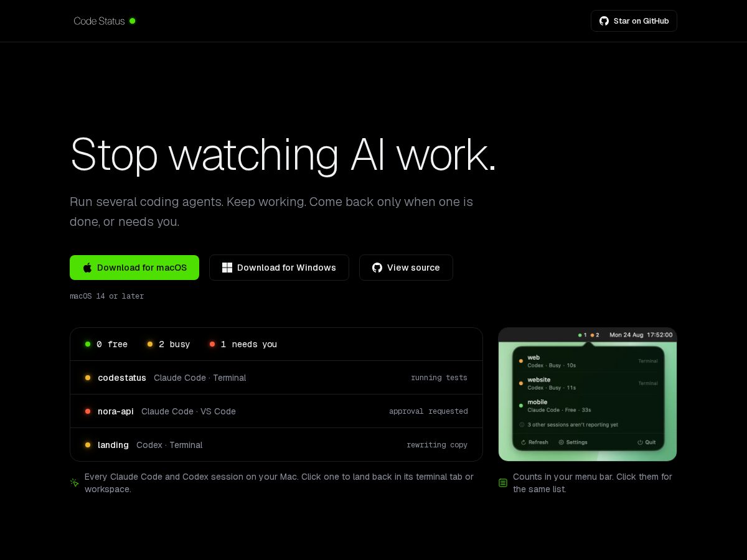
Task: Click the Terminal label in website row
Action: (x=648, y=383)
